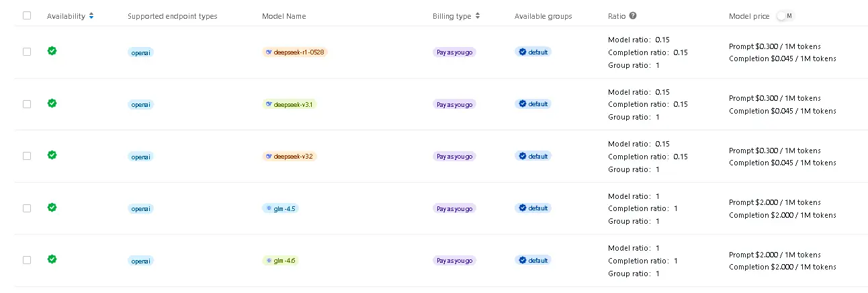Check the deepseek-v3.1 row checkbox

27,104
